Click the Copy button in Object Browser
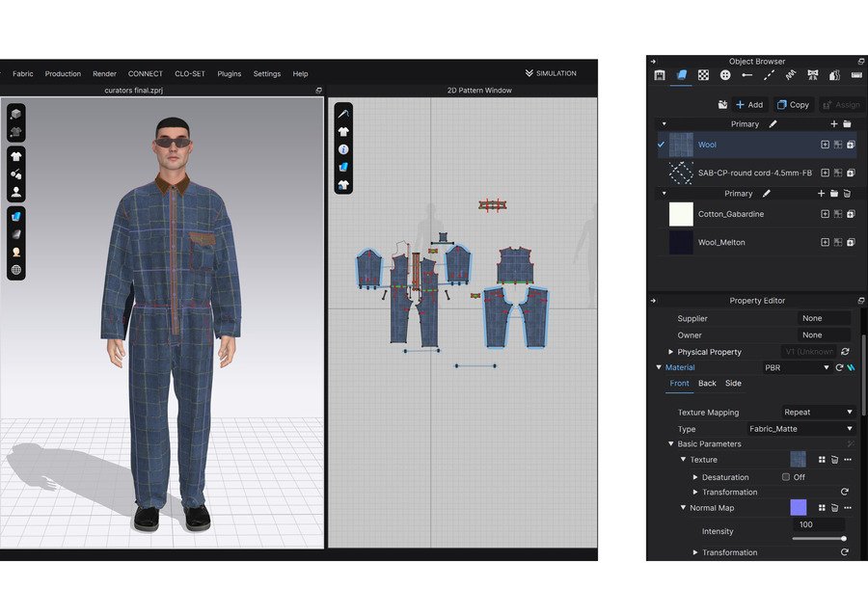This screenshot has width=868, height=615. click(793, 105)
